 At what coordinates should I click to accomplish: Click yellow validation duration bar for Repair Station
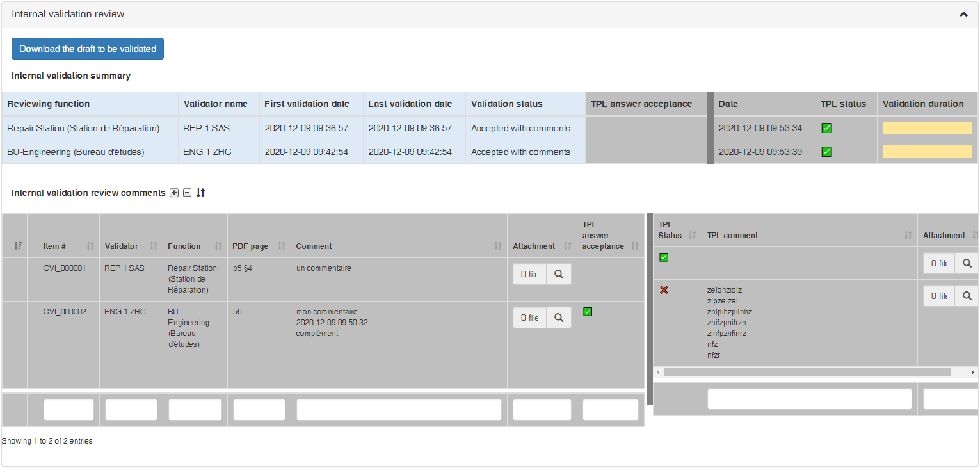[x=927, y=128]
